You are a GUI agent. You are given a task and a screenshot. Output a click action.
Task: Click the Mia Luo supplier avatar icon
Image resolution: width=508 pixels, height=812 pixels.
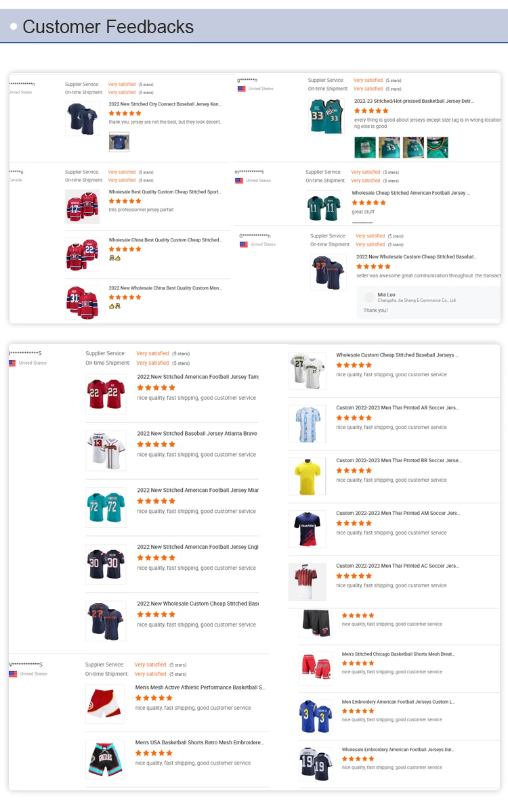click(x=369, y=297)
